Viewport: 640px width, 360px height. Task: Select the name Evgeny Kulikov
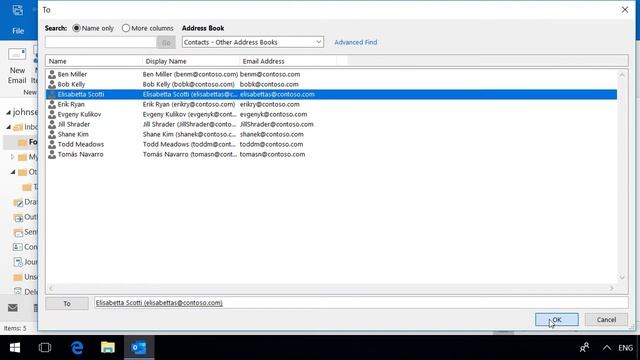click(x=79, y=114)
